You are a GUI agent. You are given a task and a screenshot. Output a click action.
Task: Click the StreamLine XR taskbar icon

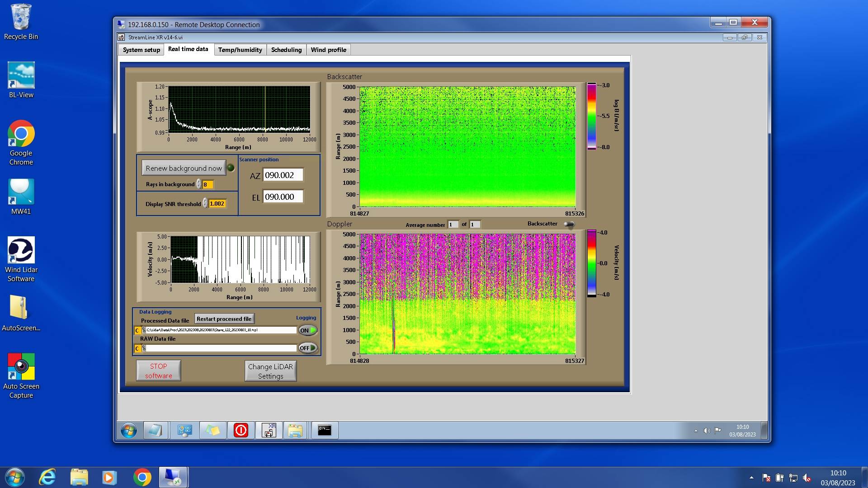point(269,430)
